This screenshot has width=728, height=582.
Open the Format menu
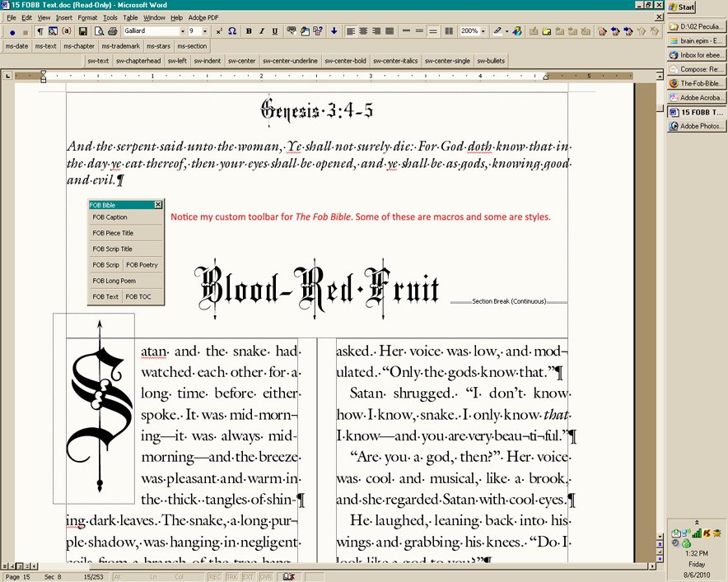[x=87, y=17]
